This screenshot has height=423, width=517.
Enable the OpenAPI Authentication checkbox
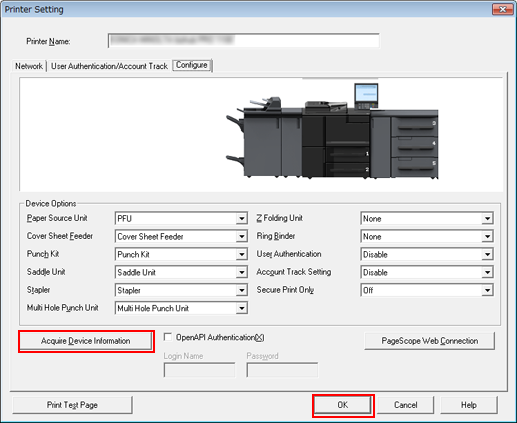168,337
